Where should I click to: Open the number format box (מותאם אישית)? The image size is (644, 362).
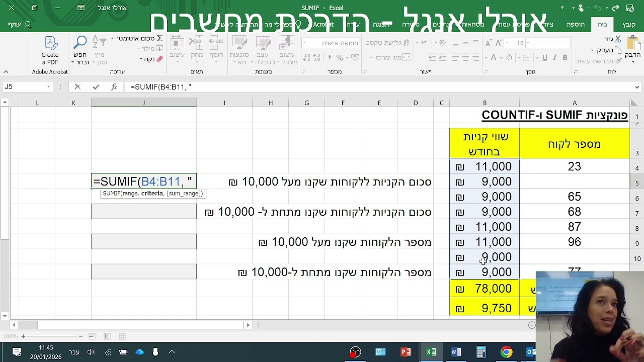[331, 43]
